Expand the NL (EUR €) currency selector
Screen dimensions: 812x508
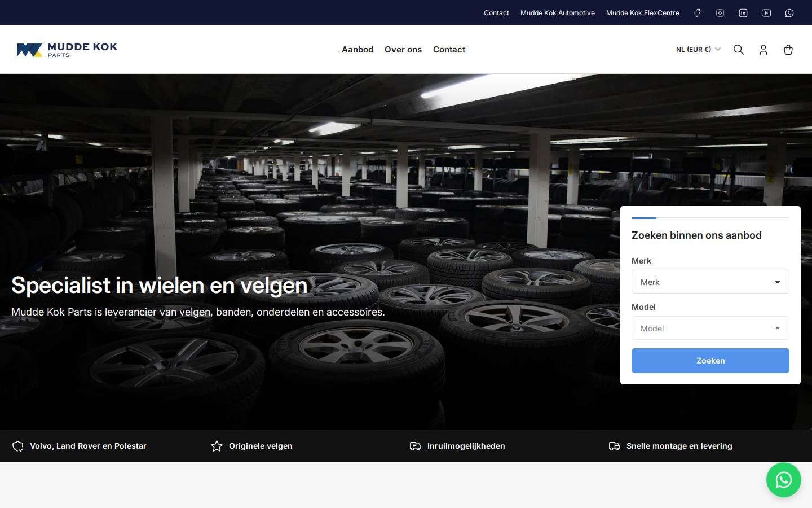(699, 50)
